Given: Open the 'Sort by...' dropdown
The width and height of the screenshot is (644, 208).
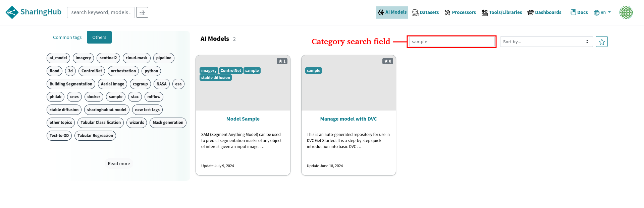Looking at the screenshot, I should pos(546,42).
